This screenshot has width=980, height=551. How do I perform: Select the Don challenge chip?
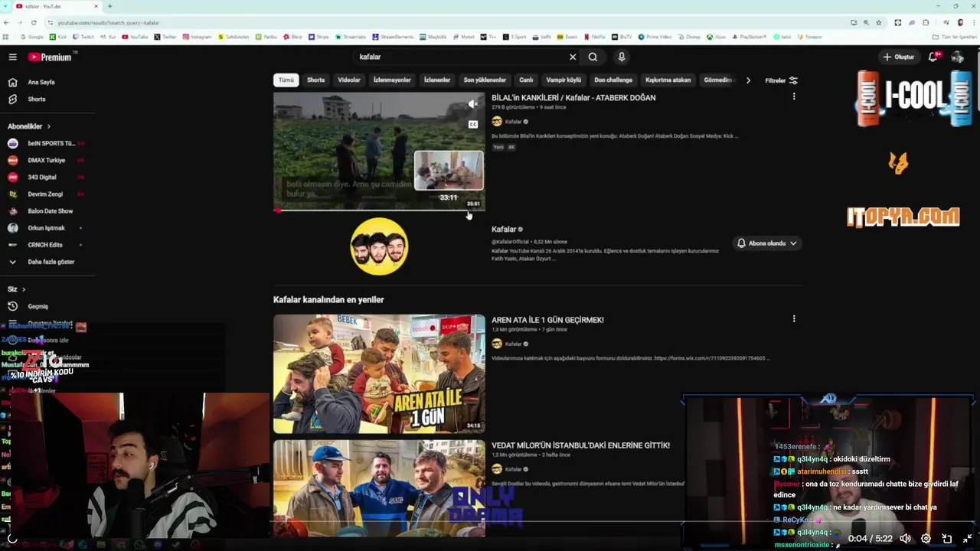click(613, 80)
